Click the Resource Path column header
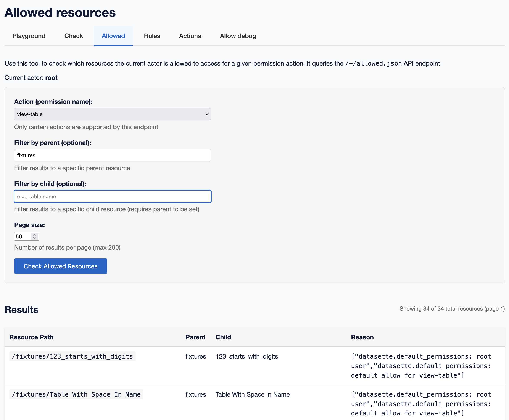 point(31,337)
